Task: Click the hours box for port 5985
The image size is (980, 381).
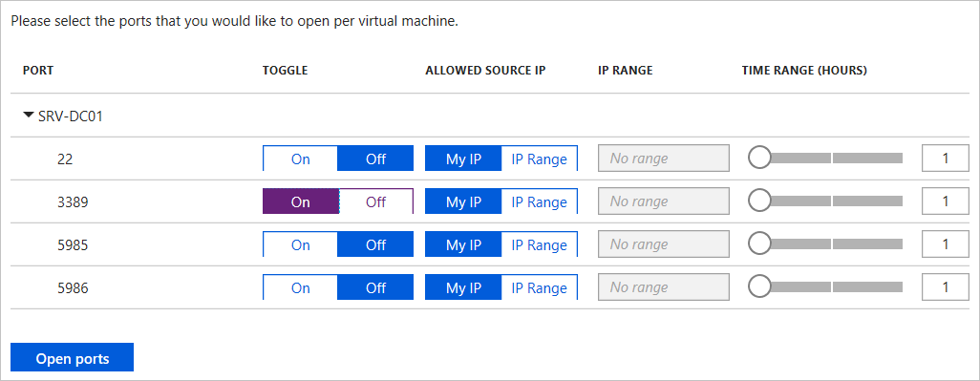Action: point(946,244)
